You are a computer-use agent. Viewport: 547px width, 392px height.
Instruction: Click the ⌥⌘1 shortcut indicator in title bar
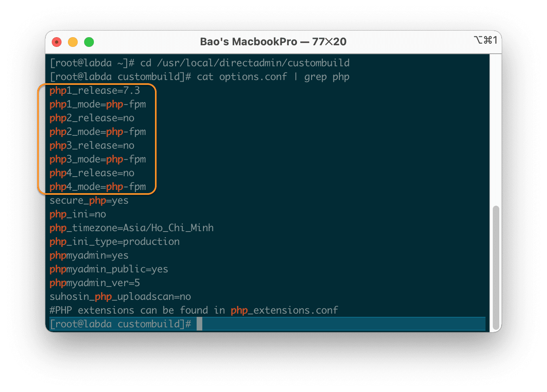coord(485,40)
